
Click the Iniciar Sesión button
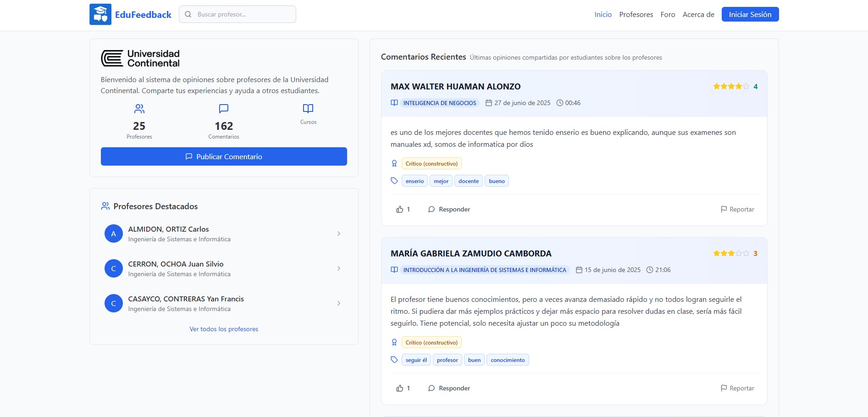[x=750, y=14]
